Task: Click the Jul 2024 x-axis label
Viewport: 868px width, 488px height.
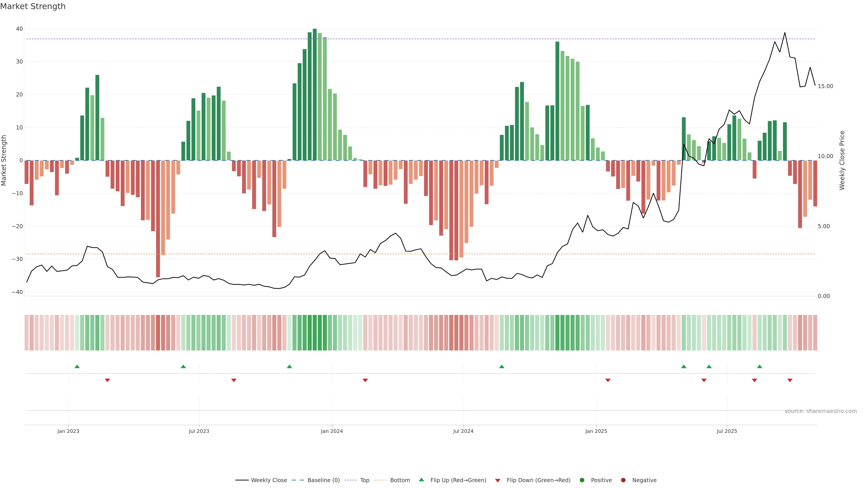Action: pyautogui.click(x=463, y=431)
